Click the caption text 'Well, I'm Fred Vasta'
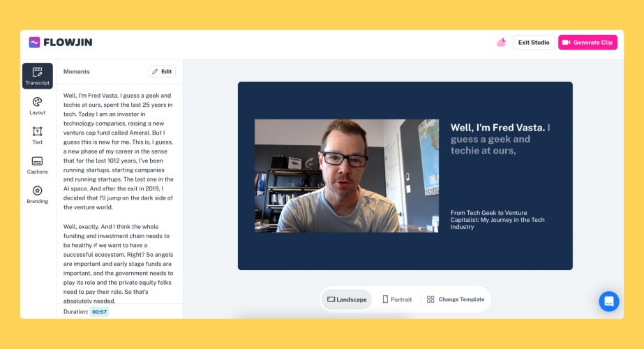The image size is (644, 349). 497,128
